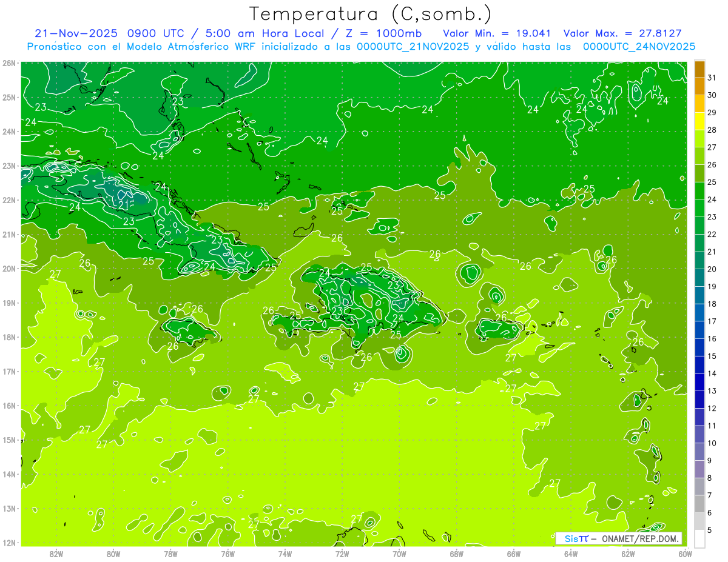Click the '64W' longitude axis label
This screenshot has height=562, width=728.
coord(571,554)
